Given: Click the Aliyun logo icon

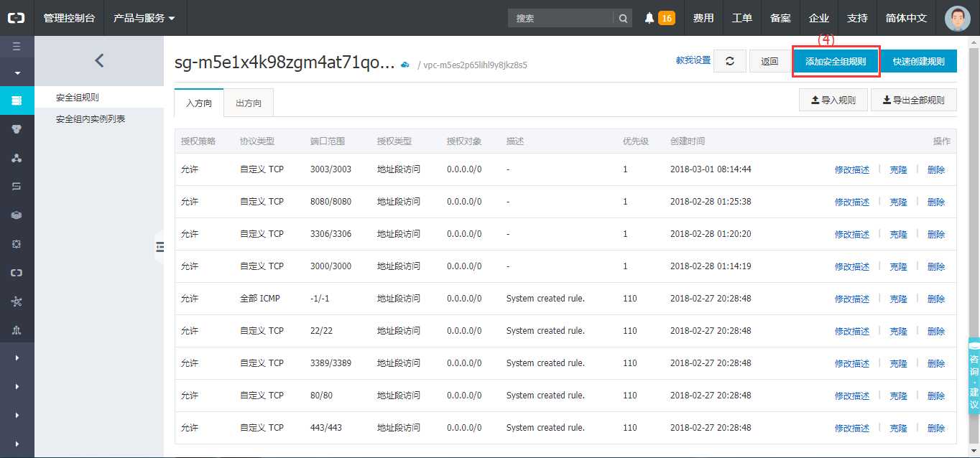Looking at the screenshot, I should pos(17,18).
